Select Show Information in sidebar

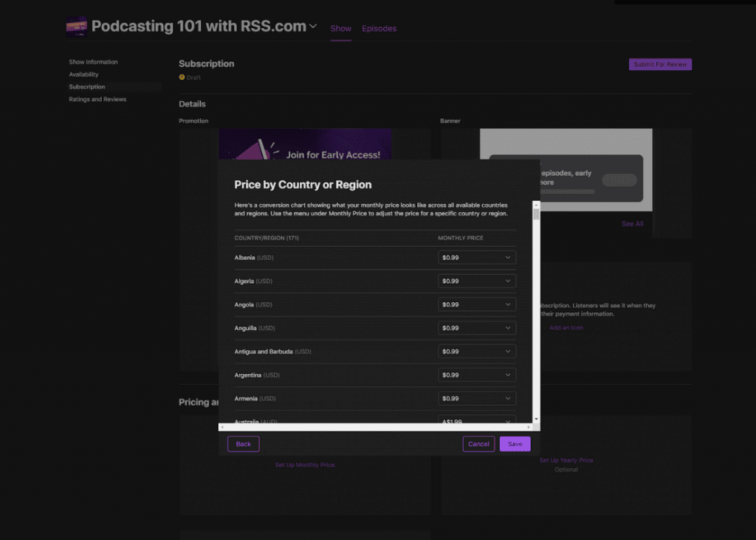click(93, 62)
